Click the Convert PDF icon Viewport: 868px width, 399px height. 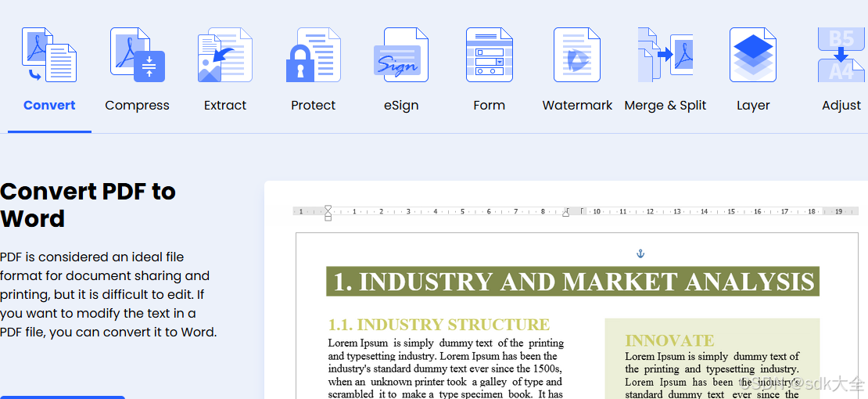[48, 55]
